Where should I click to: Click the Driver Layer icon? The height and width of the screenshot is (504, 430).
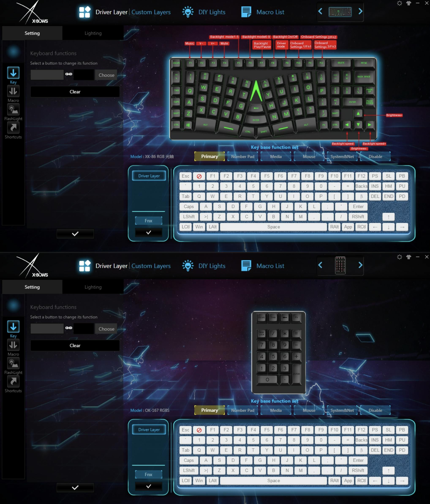coord(84,12)
